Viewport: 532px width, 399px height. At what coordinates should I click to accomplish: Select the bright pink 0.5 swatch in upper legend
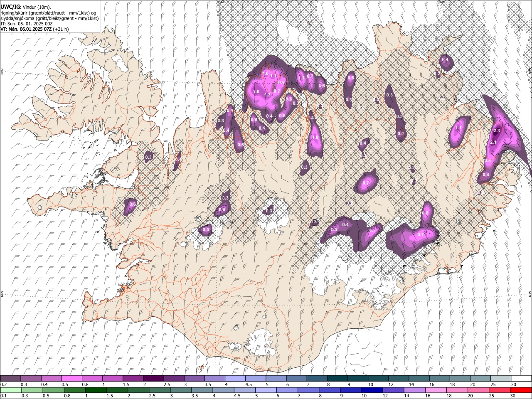(71, 379)
